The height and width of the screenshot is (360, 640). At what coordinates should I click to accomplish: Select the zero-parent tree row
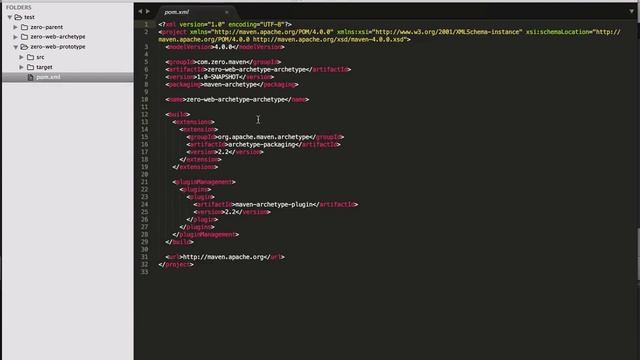click(x=68, y=27)
